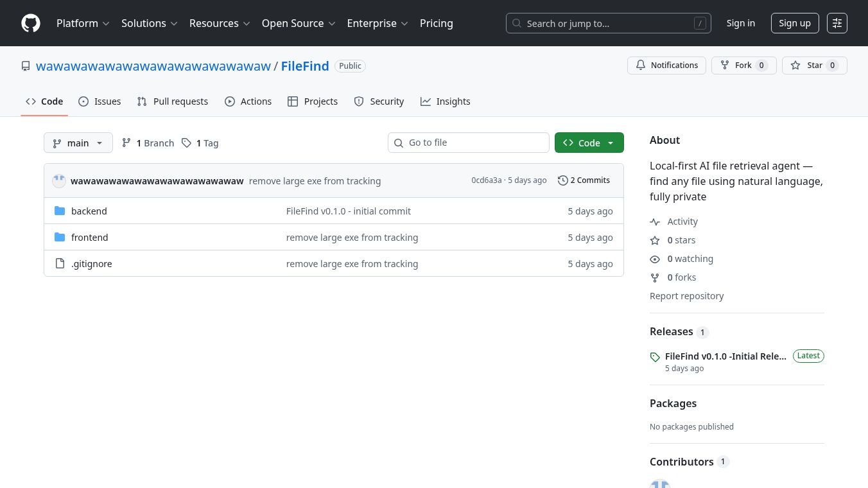Open the Solutions menu
Screen dimensions: 868x488
[149, 23]
